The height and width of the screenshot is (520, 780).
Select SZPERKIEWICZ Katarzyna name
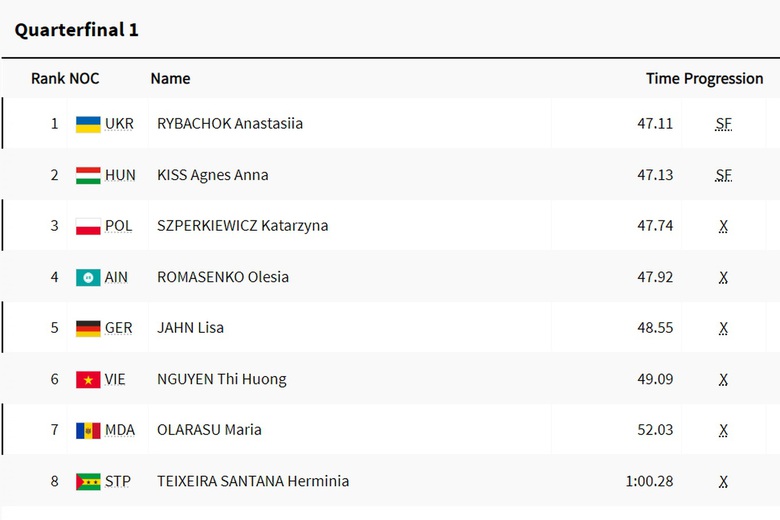[x=242, y=226]
